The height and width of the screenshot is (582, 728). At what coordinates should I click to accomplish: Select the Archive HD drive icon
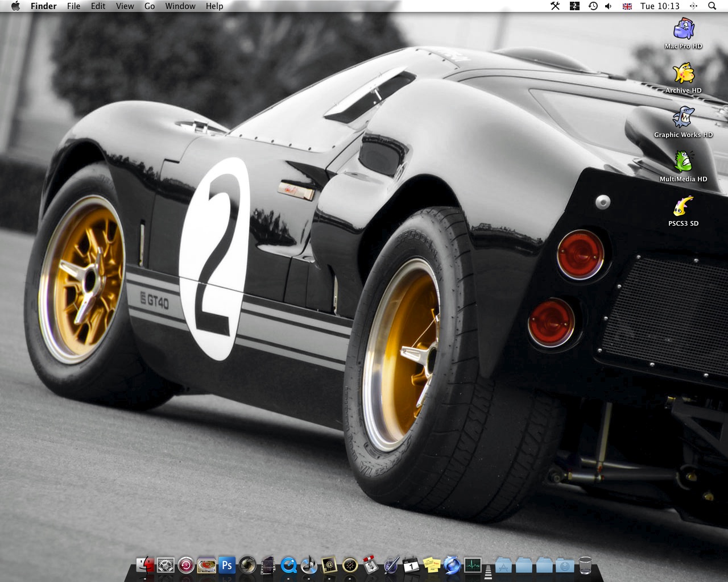(x=684, y=78)
